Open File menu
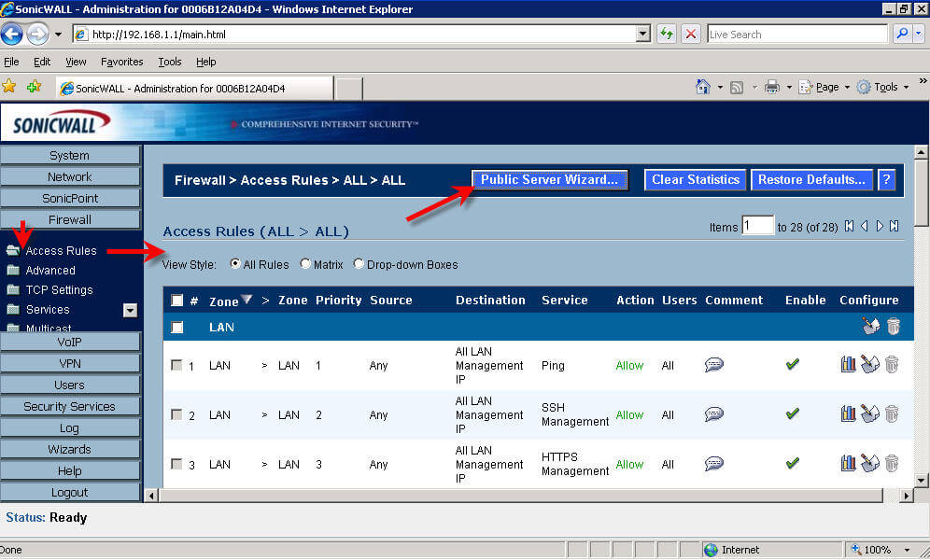The height and width of the screenshot is (560, 930). pyautogui.click(x=11, y=62)
